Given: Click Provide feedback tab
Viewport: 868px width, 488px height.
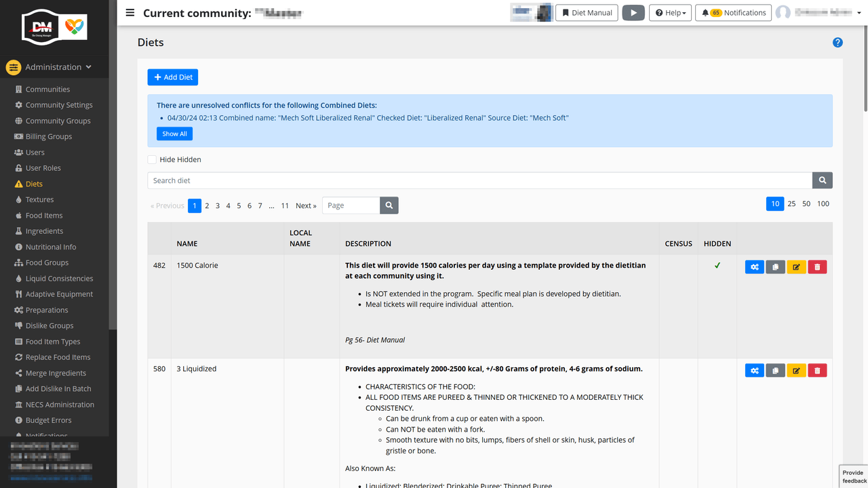Looking at the screenshot, I should (x=854, y=476).
